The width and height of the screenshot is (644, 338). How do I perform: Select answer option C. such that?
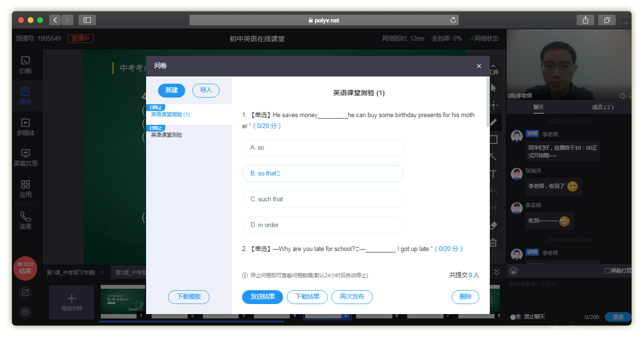coord(323,199)
